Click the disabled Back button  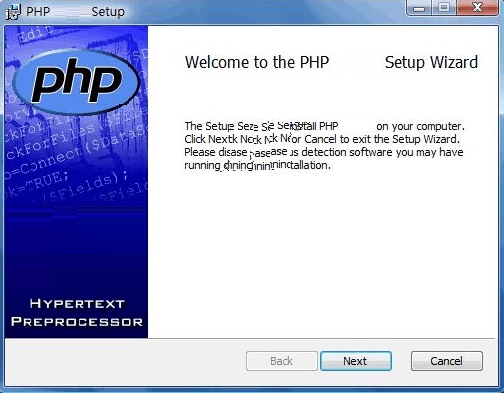click(282, 361)
